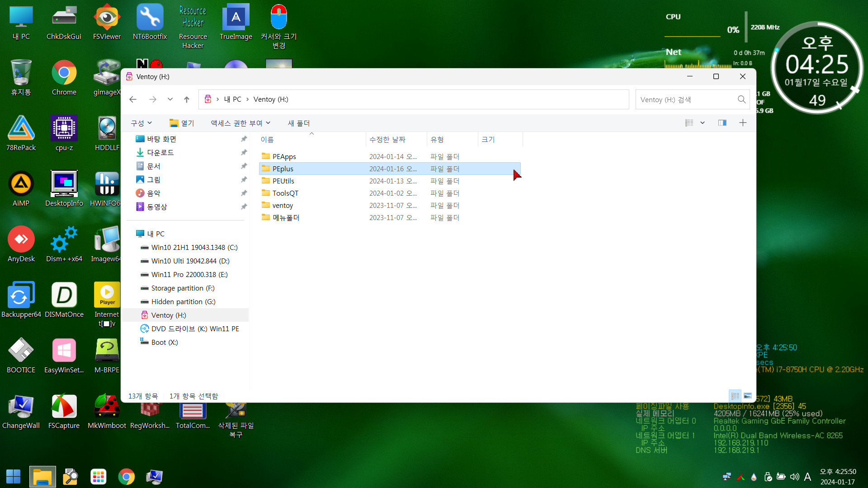The width and height of the screenshot is (868, 488).
Task: Launch BOOTICE desktop shortcut
Action: [x=21, y=356]
